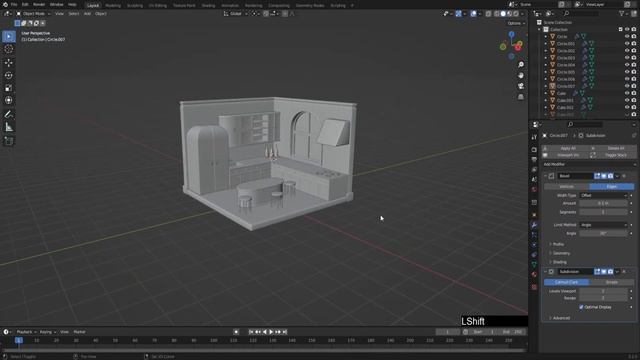The height and width of the screenshot is (360, 640).
Task: Switch to the Modeling workspace tab
Action: point(113,6)
